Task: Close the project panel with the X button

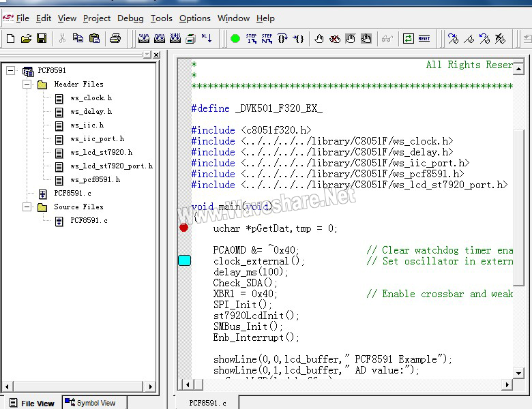Action: pos(156,55)
